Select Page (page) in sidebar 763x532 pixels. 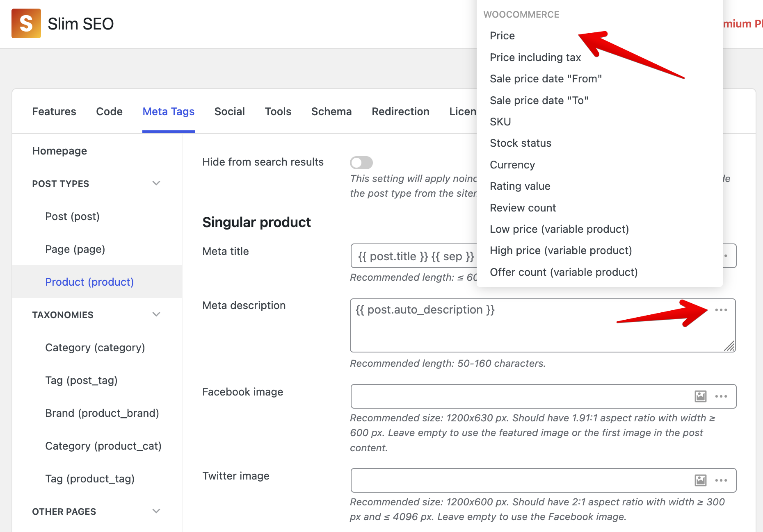[x=75, y=249]
